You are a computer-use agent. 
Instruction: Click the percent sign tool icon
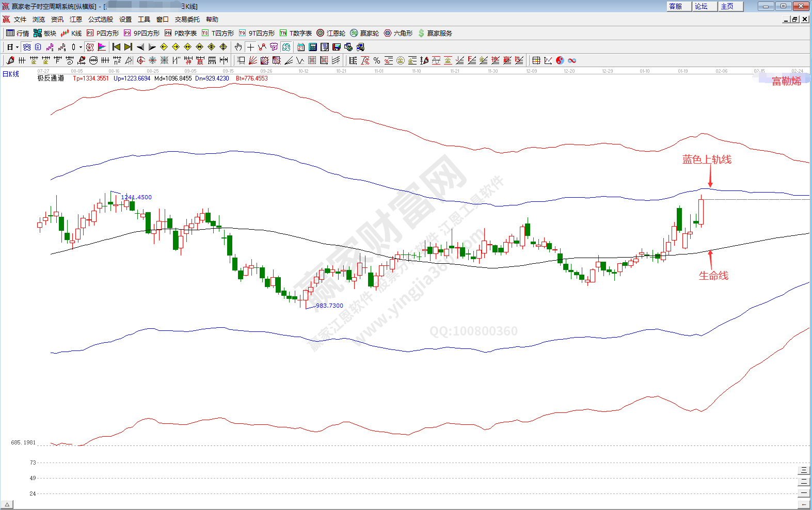[377, 60]
